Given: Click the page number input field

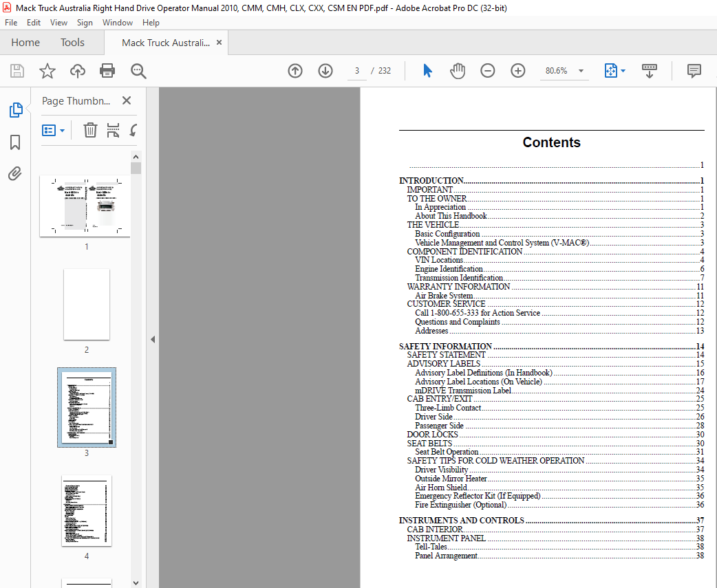Looking at the screenshot, I should tap(357, 71).
